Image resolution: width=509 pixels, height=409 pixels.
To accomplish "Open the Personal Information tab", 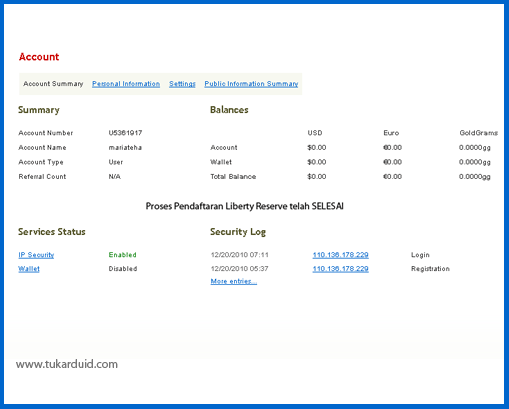I will 126,84.
